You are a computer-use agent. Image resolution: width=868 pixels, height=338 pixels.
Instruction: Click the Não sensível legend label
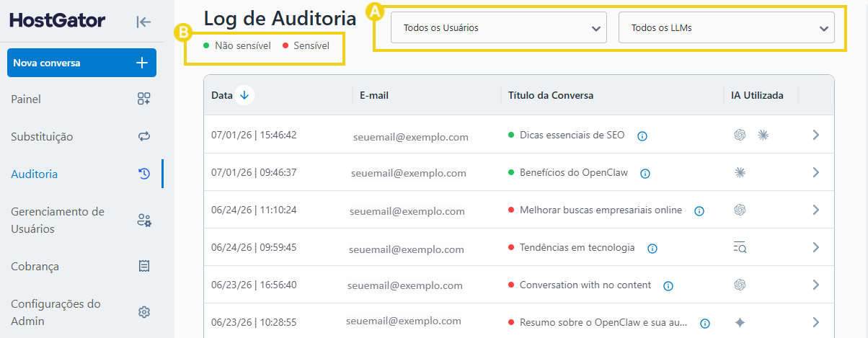pyautogui.click(x=243, y=45)
